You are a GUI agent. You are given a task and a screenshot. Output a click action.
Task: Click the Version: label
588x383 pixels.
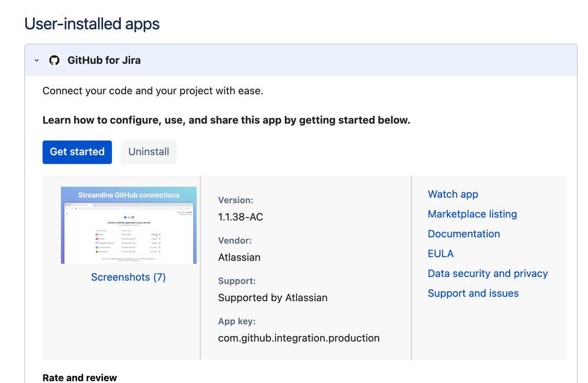235,201
